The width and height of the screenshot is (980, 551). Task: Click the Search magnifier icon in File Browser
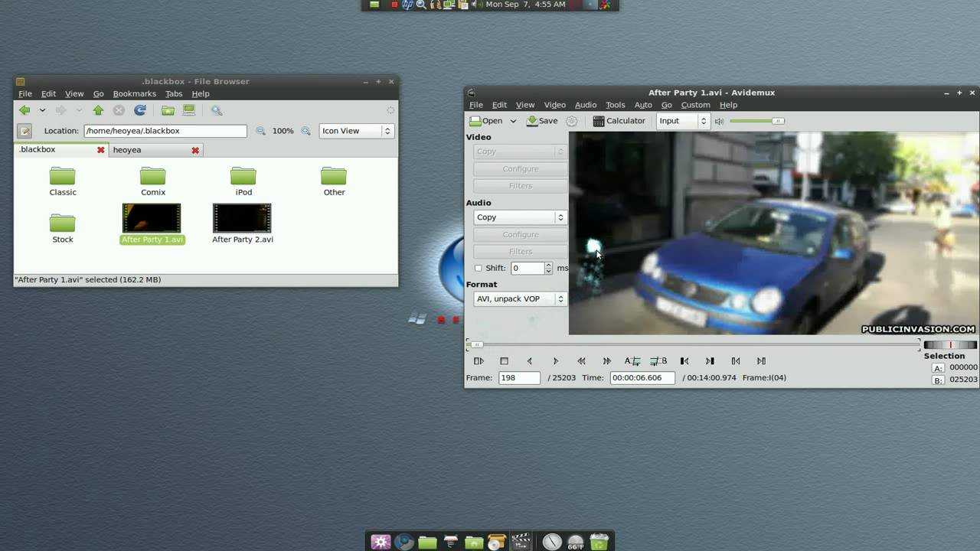tap(217, 110)
